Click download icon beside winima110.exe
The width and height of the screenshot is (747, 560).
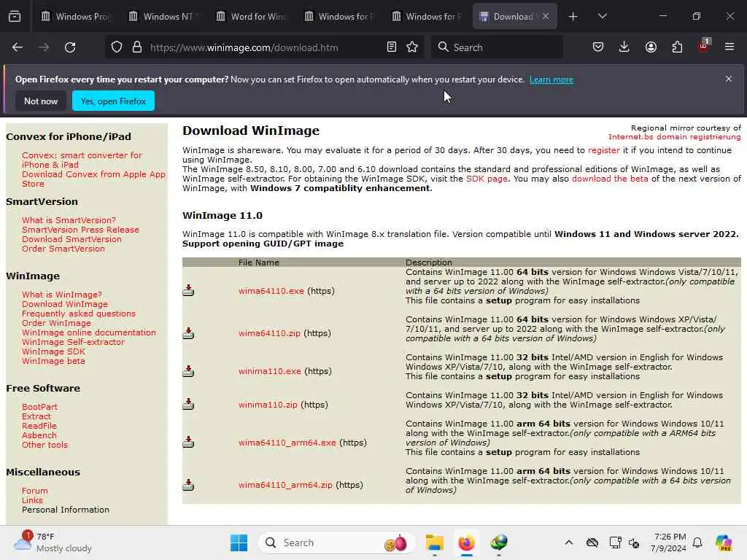(188, 371)
